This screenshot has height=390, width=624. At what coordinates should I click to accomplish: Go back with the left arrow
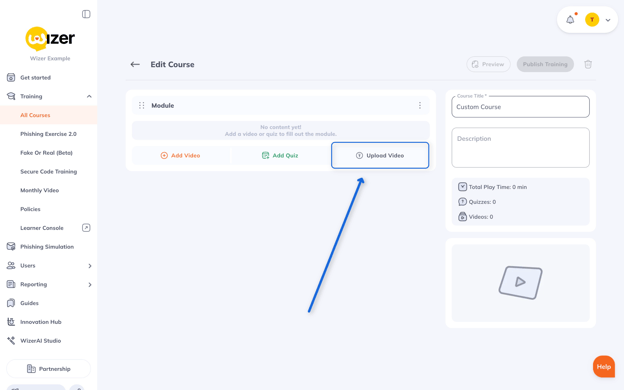135,64
